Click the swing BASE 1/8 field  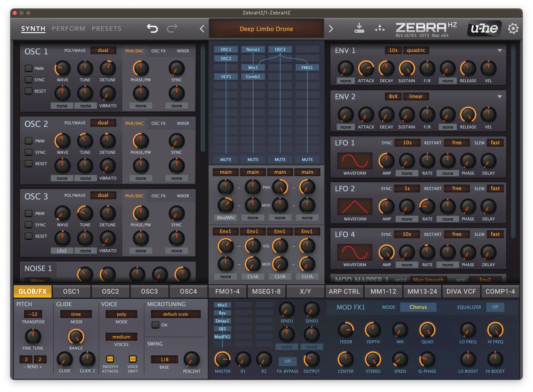click(164, 360)
